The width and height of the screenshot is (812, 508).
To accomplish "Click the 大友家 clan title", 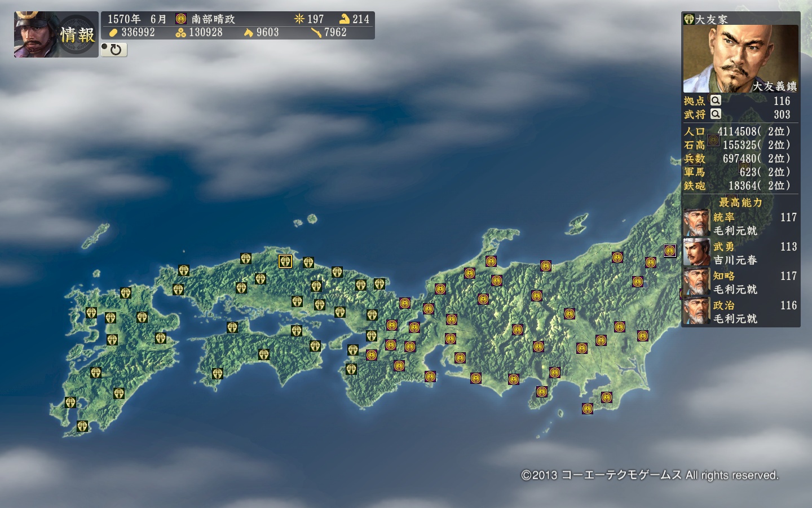I will coord(711,19).
